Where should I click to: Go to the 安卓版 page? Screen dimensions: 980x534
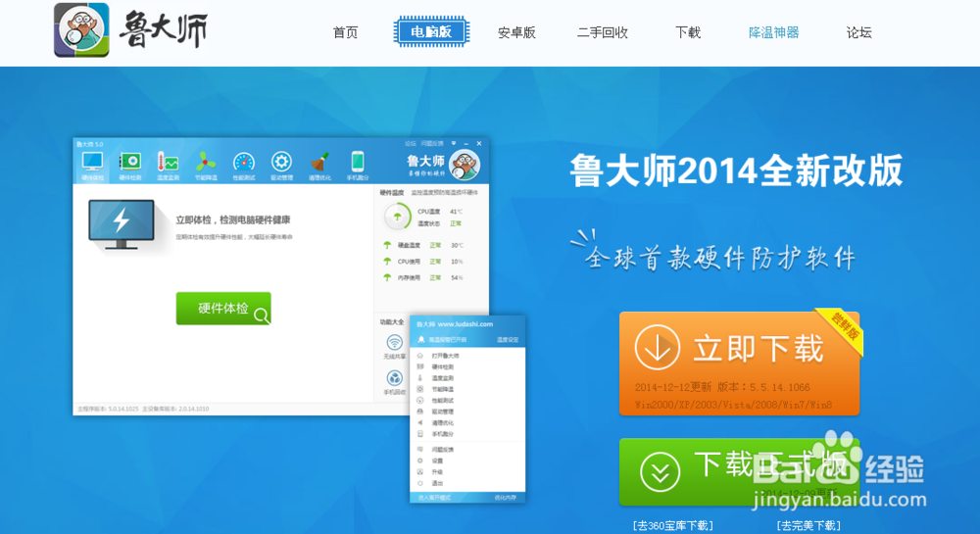tap(516, 32)
